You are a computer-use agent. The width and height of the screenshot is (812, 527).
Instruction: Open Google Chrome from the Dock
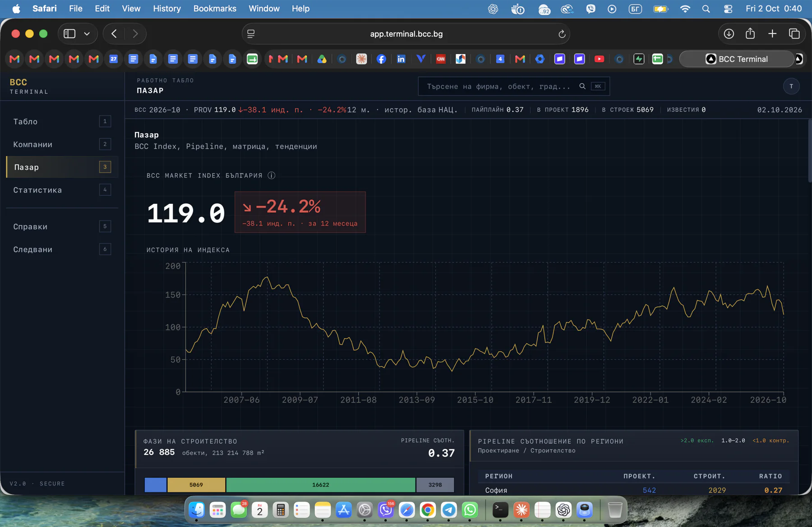(x=428, y=510)
